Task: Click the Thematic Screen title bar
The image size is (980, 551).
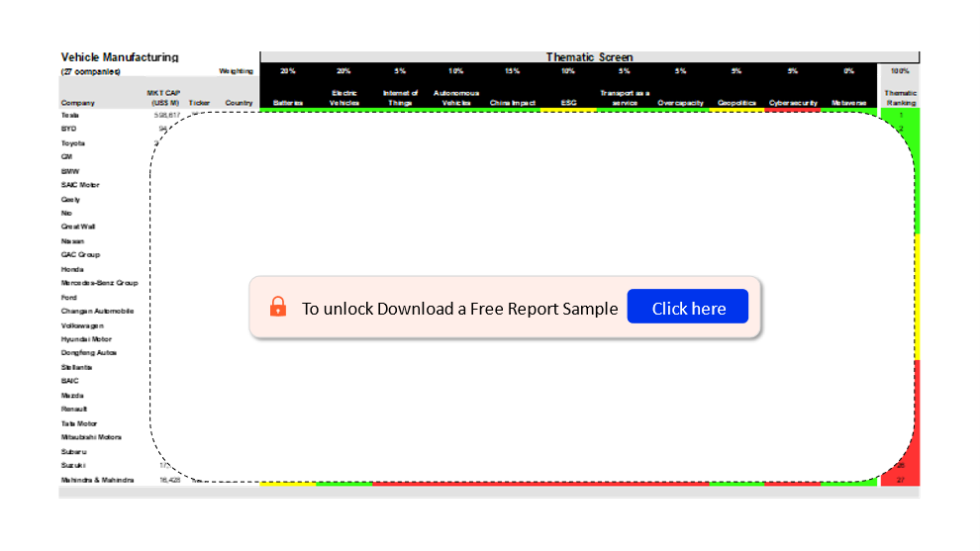Action: [x=589, y=56]
